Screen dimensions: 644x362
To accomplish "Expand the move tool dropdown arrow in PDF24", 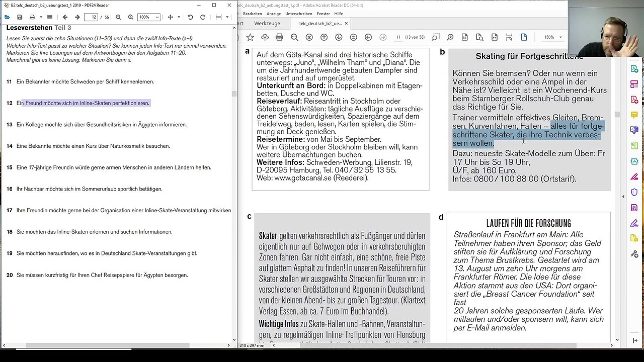I will pyautogui.click(x=179, y=17).
